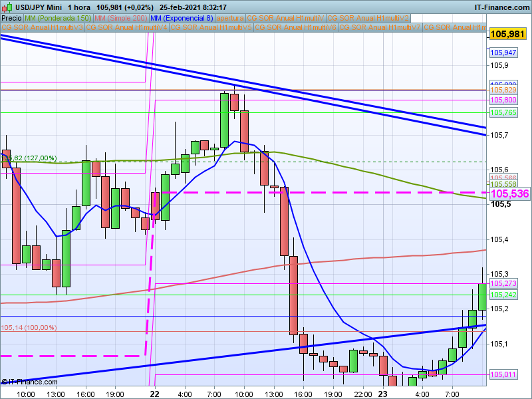
Task: Open the MM (Ponderada 150) indicator label
Action: pos(59,18)
